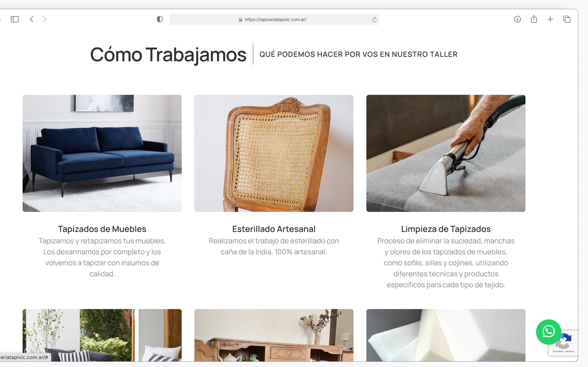Select the Tapizados de Muebles heading
Viewport: 588px width, 367px height.
tap(102, 229)
